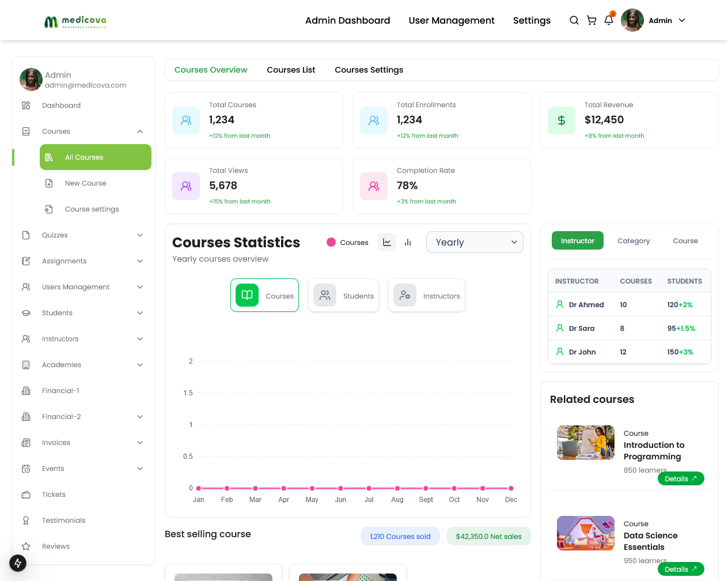Image resolution: width=728 pixels, height=581 pixels.
Task: Open the shopping cart icon
Action: click(591, 20)
